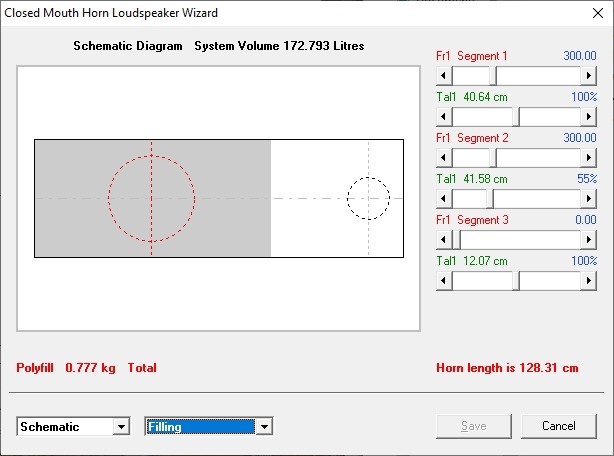Click the 55% filling value

tap(587, 179)
